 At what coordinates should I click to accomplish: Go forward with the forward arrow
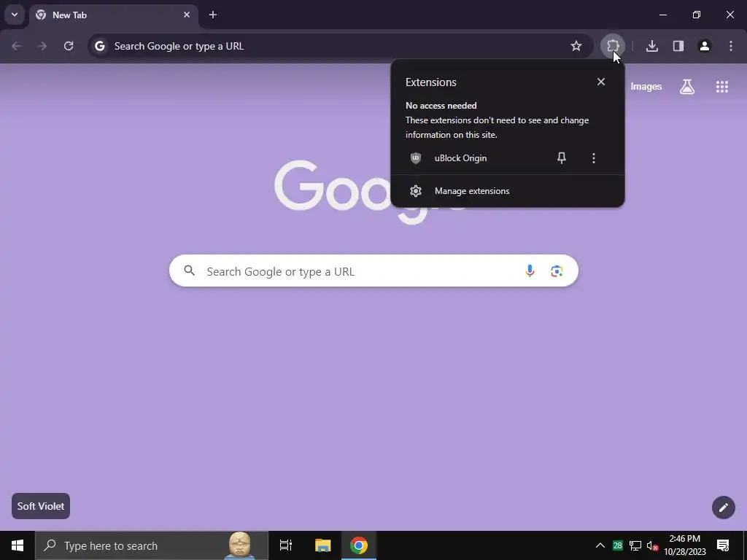(42, 46)
